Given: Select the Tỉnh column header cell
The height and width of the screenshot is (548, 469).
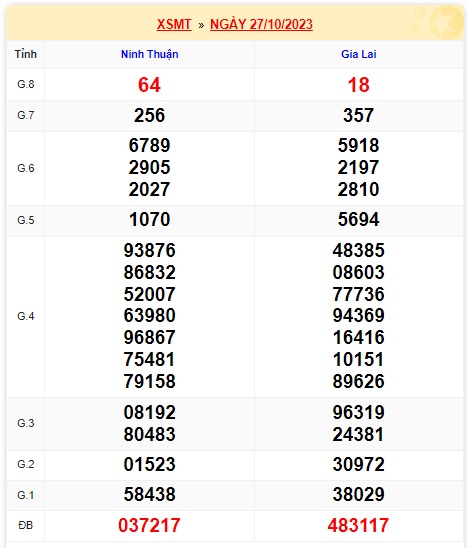Looking at the screenshot, I should click(26, 54).
